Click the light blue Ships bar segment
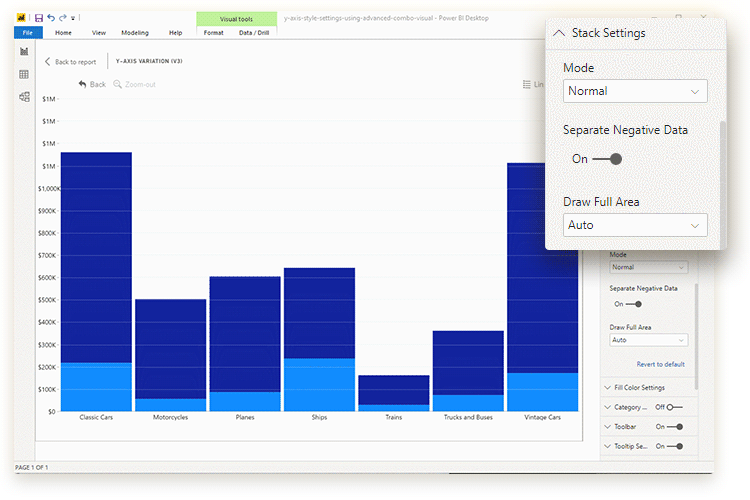750x500 pixels. point(319,385)
